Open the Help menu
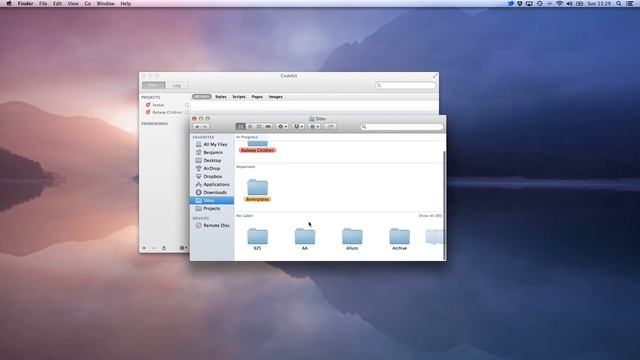The height and width of the screenshot is (360, 640). (x=126, y=4)
